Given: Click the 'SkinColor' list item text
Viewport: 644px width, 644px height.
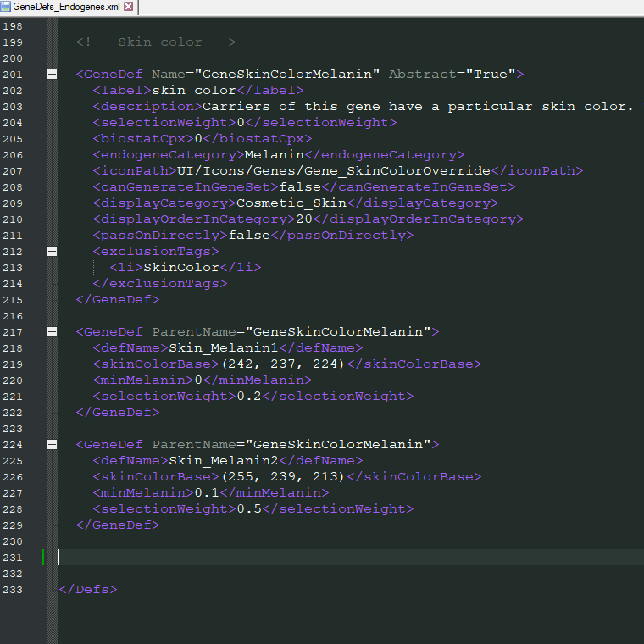Looking at the screenshot, I should [181, 268].
